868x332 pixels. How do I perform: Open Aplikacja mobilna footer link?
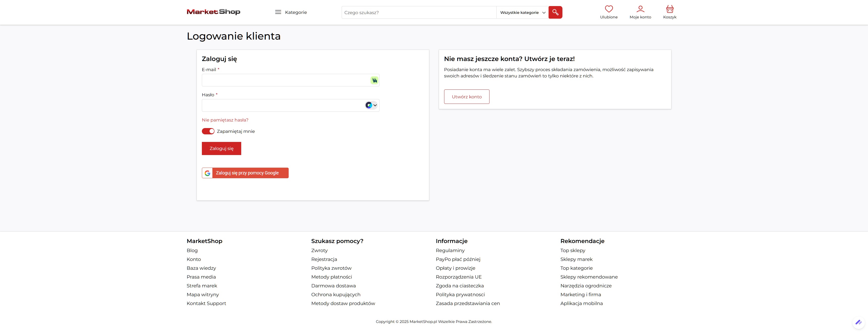click(x=581, y=303)
